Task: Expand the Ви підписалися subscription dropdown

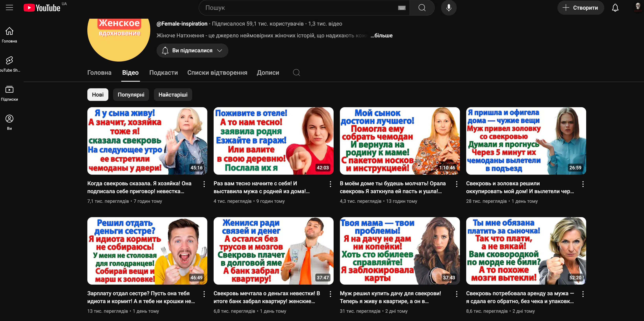Action: (192, 51)
